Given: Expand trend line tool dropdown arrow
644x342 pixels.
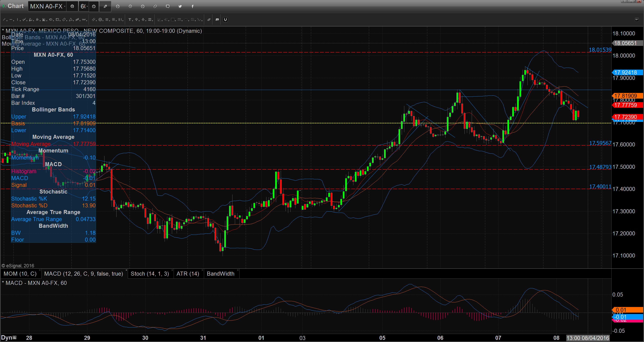Looking at the screenshot, I should coord(7,21).
